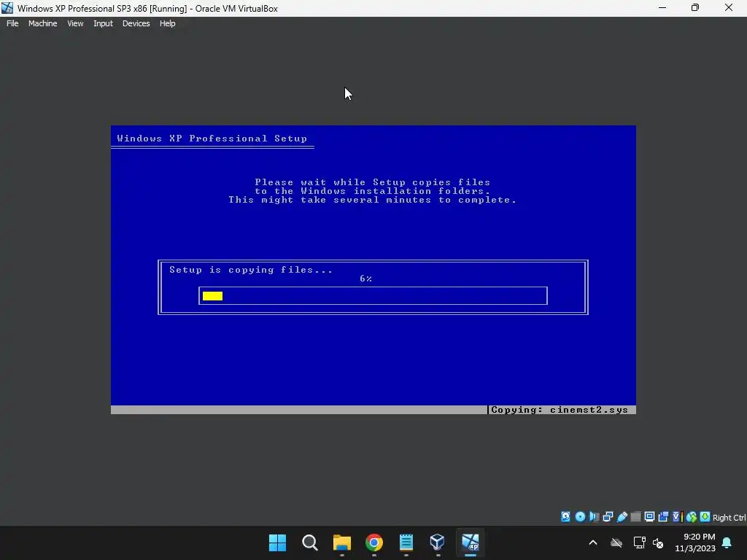Image resolution: width=747 pixels, height=560 pixels.
Task: Click the yellow setup progress bar
Action: (x=212, y=296)
